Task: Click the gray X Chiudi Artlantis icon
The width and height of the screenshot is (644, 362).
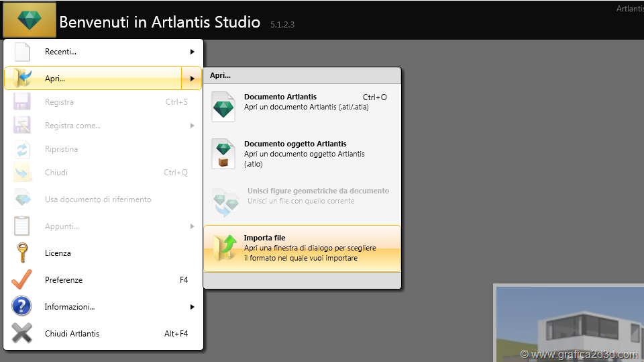Action: pyautogui.click(x=22, y=334)
